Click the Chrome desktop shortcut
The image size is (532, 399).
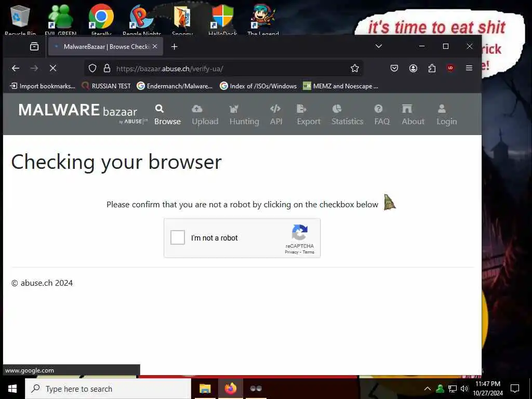(101, 19)
